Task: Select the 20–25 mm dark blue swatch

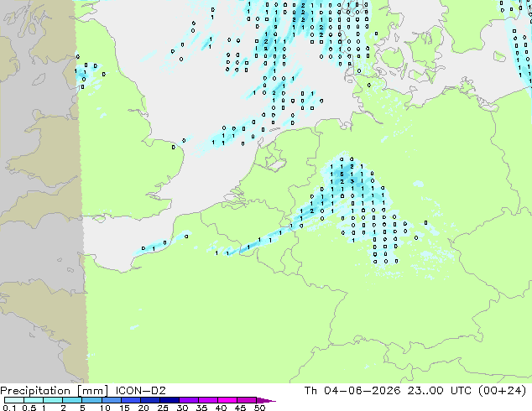Action: 149,400
